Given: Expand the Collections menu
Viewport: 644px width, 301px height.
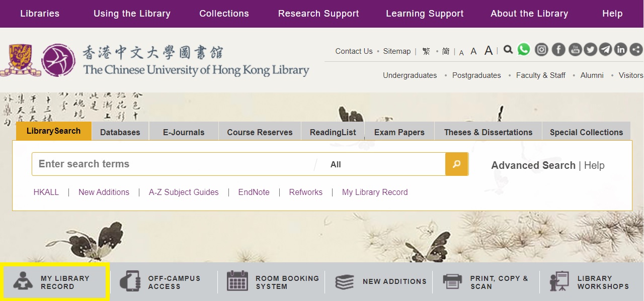Looking at the screenshot, I should 224,14.
